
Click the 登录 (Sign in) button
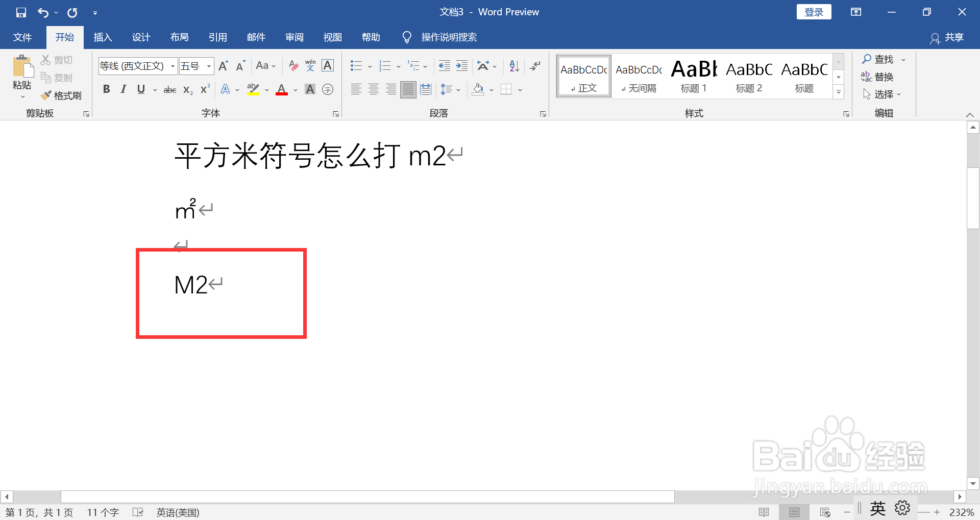coord(814,11)
